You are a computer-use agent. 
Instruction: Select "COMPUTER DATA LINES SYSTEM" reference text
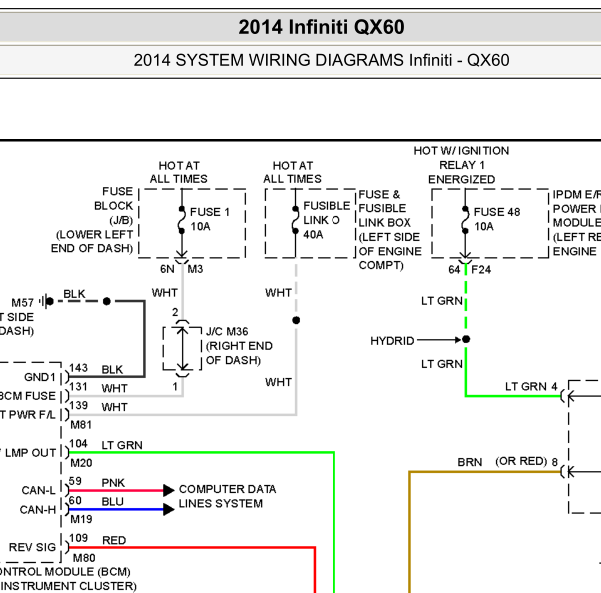(227, 496)
